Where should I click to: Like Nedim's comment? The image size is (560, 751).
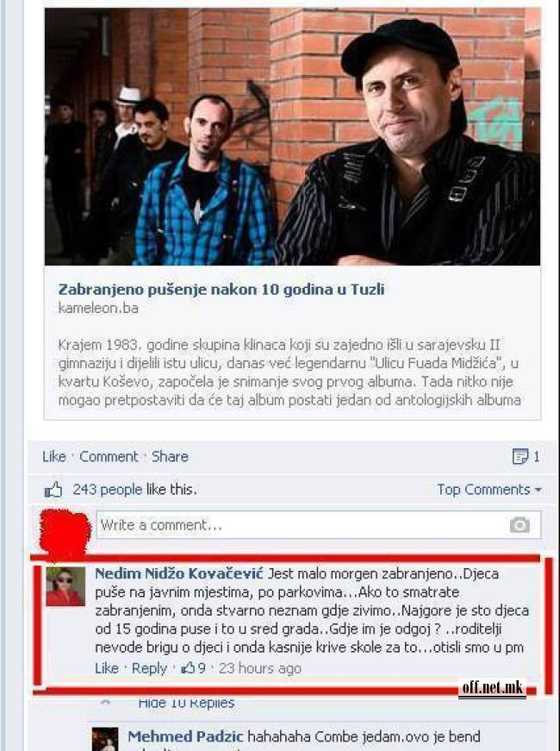tap(107, 668)
